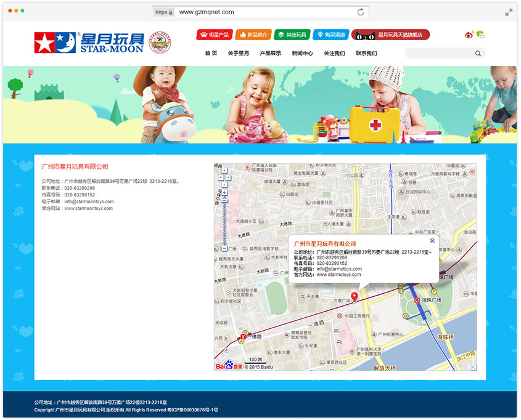Visit the 星月玩具天猫旗舰店 Tmall store
521x420 pixels.
click(390, 34)
